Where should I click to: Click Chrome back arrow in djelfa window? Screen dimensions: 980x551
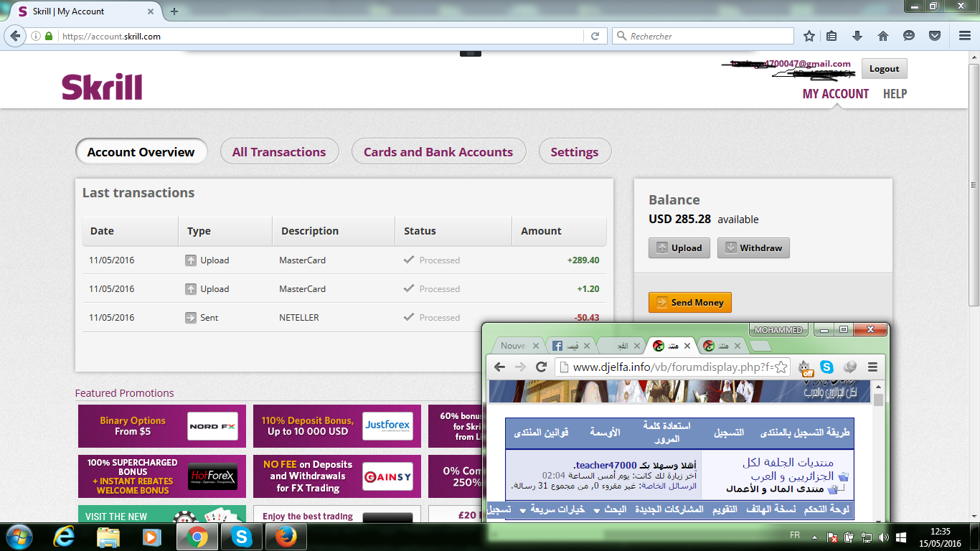[x=499, y=367]
